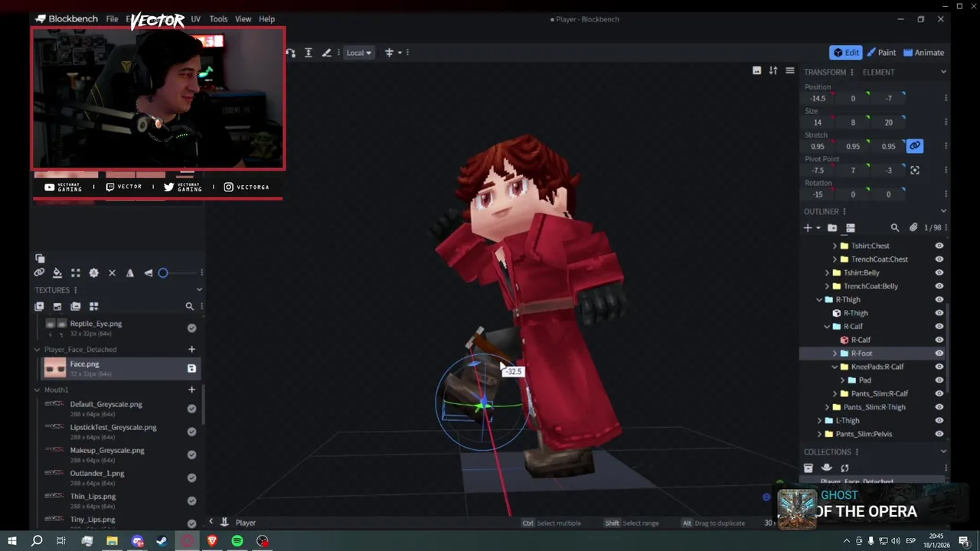The width and height of the screenshot is (980, 551).
Task: Open the Outliner search magnifier
Action: point(895,227)
